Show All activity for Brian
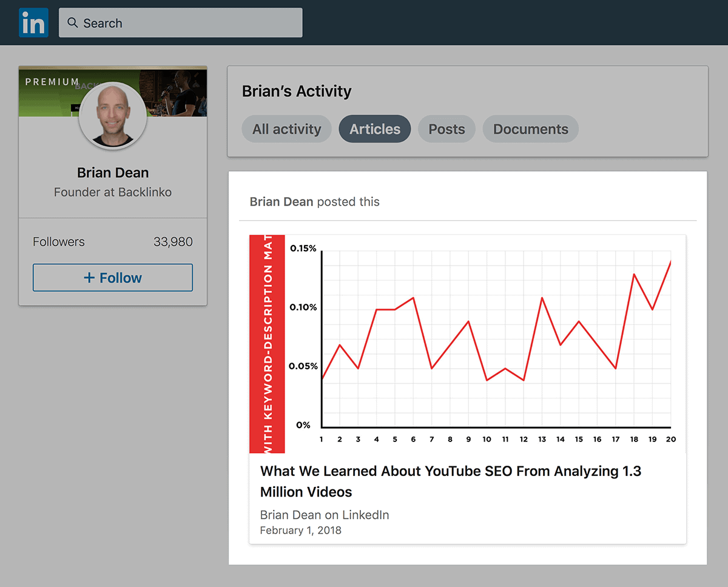728x587 pixels. tap(286, 129)
